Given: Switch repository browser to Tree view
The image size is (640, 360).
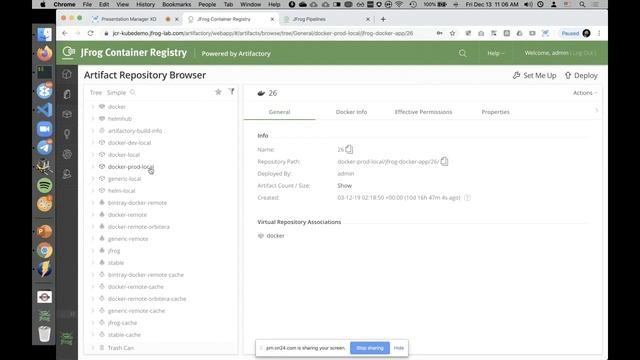Looking at the screenshot, I should point(96,93).
